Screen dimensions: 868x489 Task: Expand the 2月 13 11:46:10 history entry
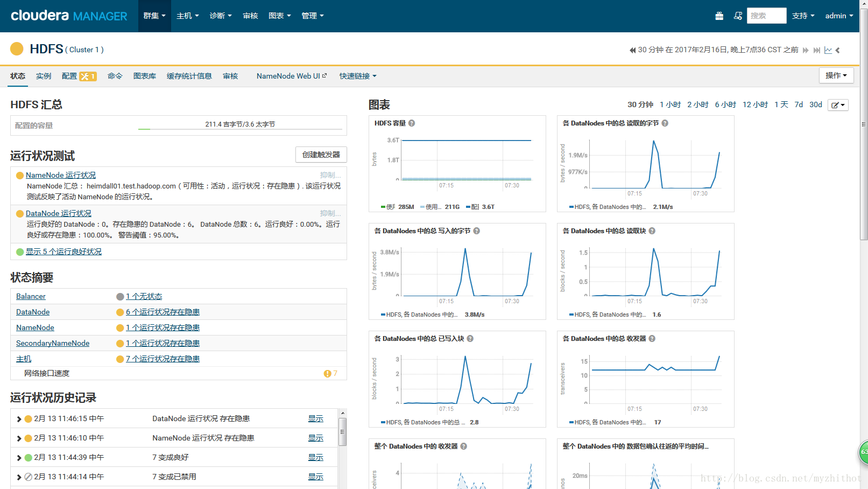19,438
